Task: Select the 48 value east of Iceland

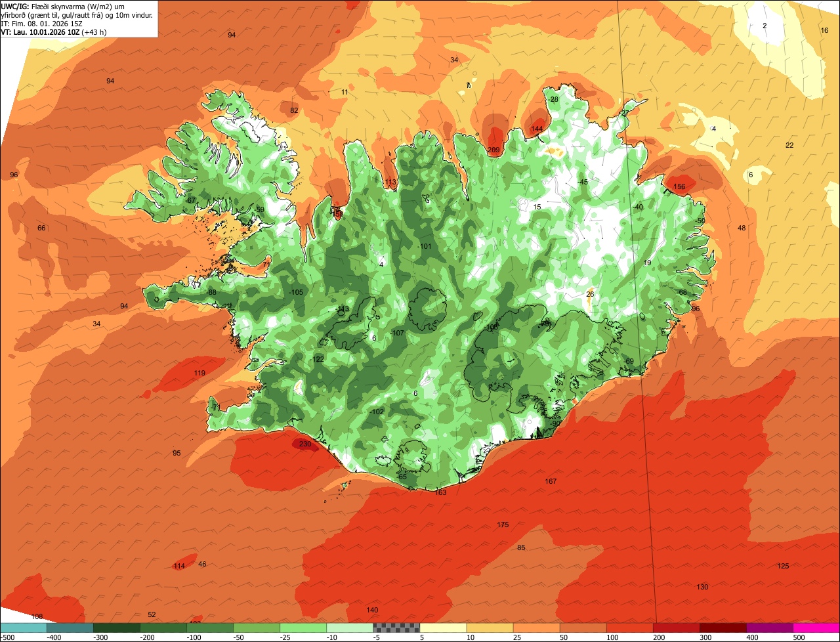Action: tap(742, 228)
